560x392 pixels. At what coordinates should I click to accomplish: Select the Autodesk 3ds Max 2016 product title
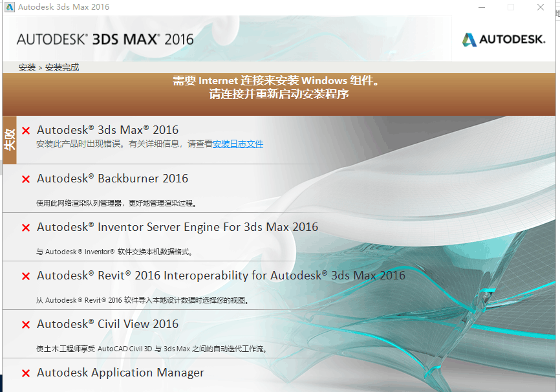coord(107,130)
